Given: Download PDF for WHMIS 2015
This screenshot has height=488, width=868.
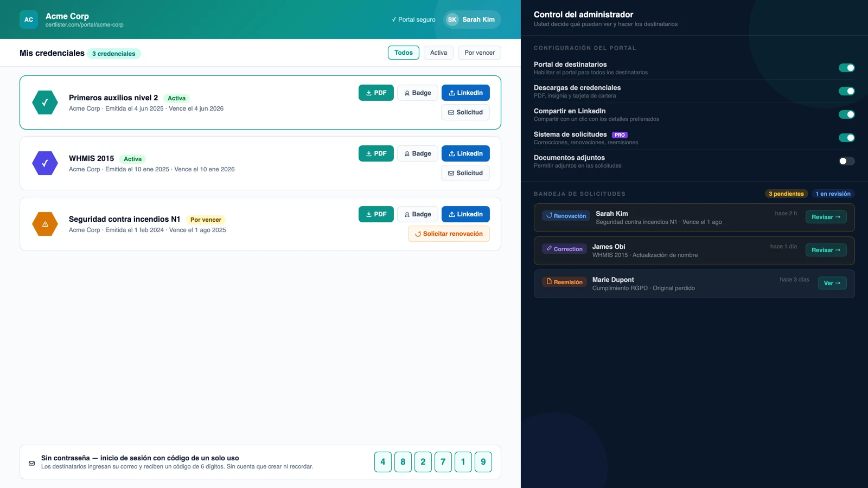Looking at the screenshot, I should tap(376, 153).
